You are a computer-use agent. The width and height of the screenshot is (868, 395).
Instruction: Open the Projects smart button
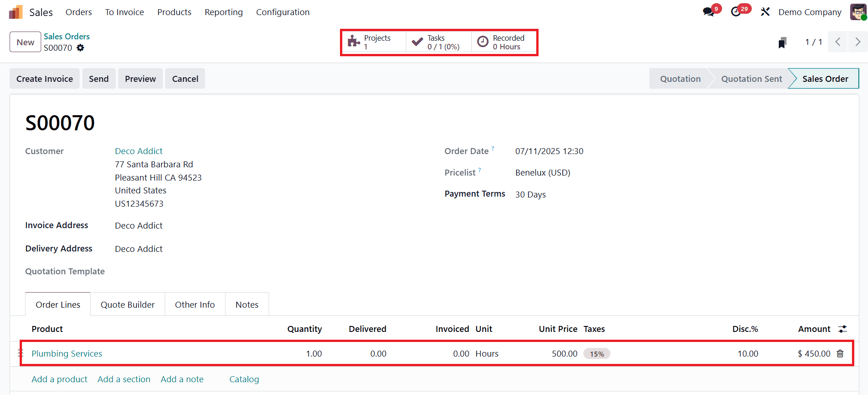(x=373, y=42)
